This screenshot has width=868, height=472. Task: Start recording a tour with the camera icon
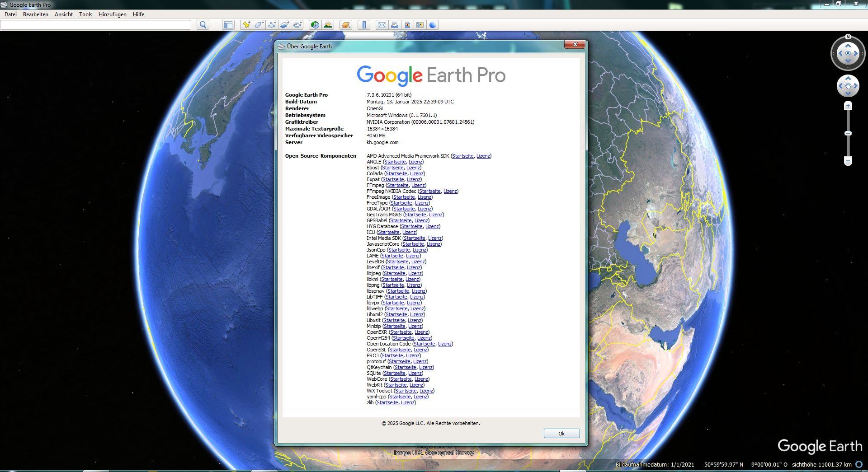[297, 25]
